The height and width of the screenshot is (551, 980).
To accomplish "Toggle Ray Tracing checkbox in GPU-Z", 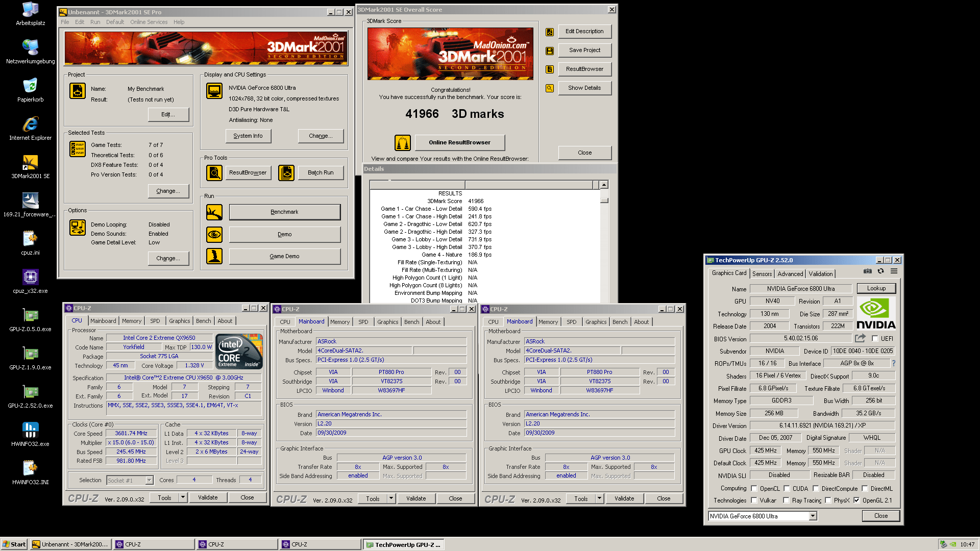I will coord(786,500).
